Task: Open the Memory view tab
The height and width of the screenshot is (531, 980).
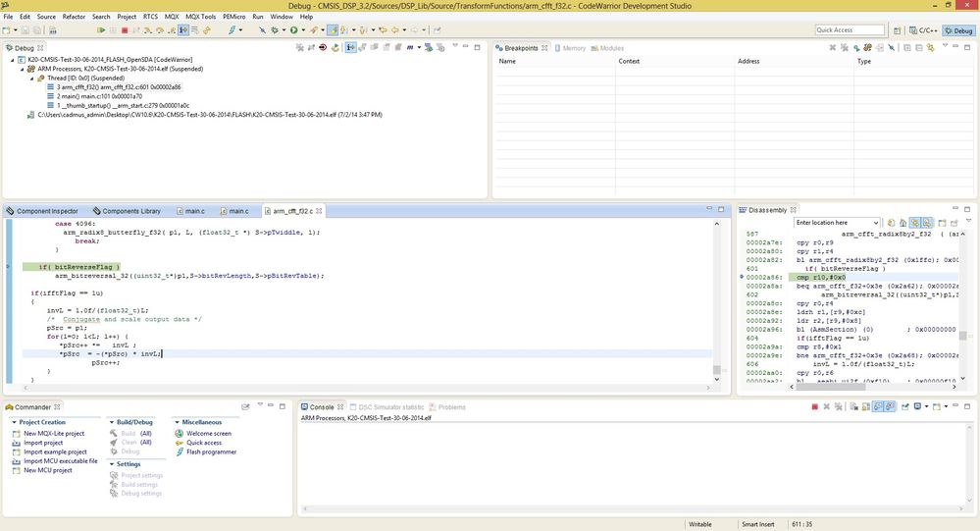Action: (x=570, y=48)
